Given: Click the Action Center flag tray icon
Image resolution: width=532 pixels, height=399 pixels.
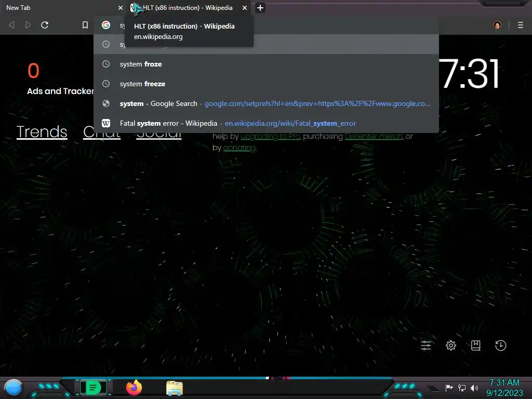Looking at the screenshot, I should click(x=449, y=388).
